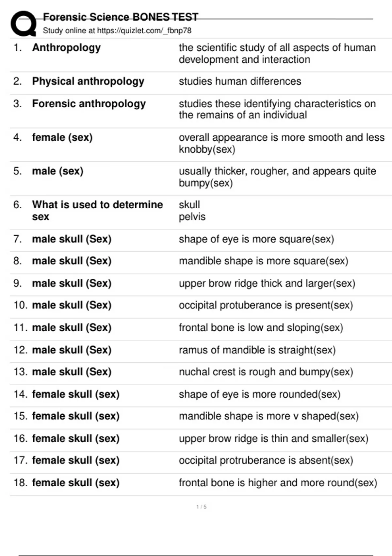392x556 pixels.
Task: Select the term Physical anthropology
Action: pos(88,81)
